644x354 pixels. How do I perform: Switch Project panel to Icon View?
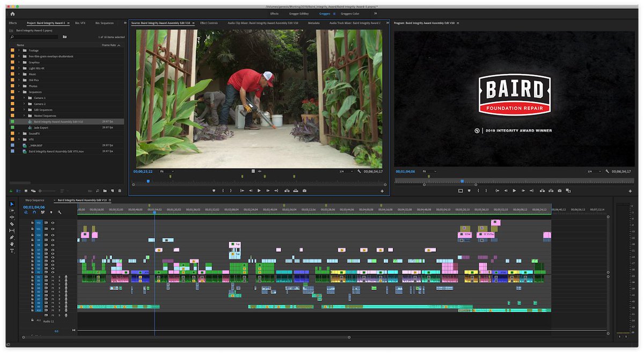25,191
